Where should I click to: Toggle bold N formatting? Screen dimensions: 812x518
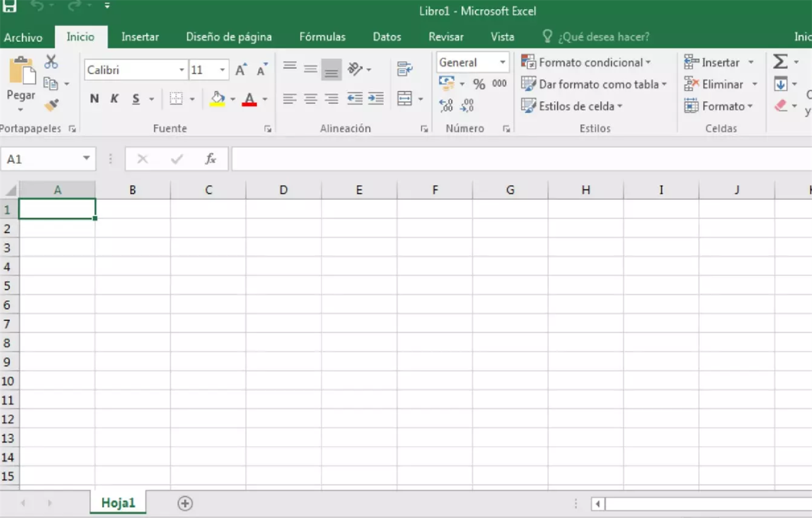pos(94,99)
